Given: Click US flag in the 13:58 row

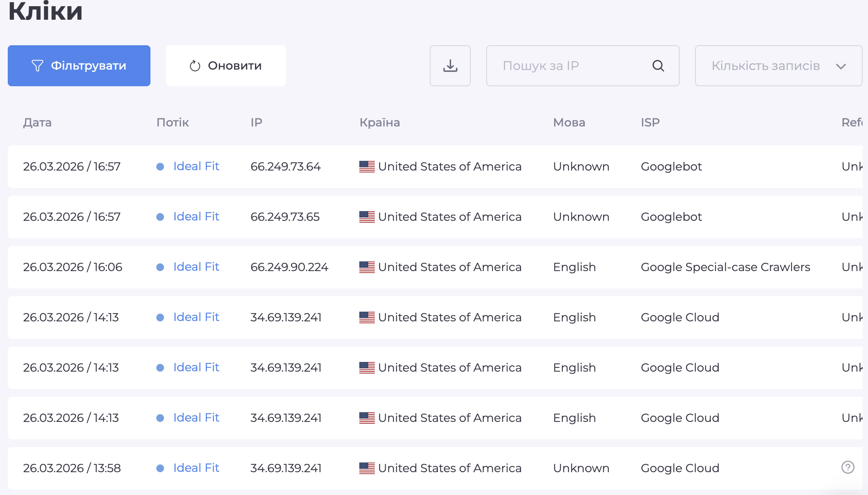Looking at the screenshot, I should pyautogui.click(x=367, y=468).
